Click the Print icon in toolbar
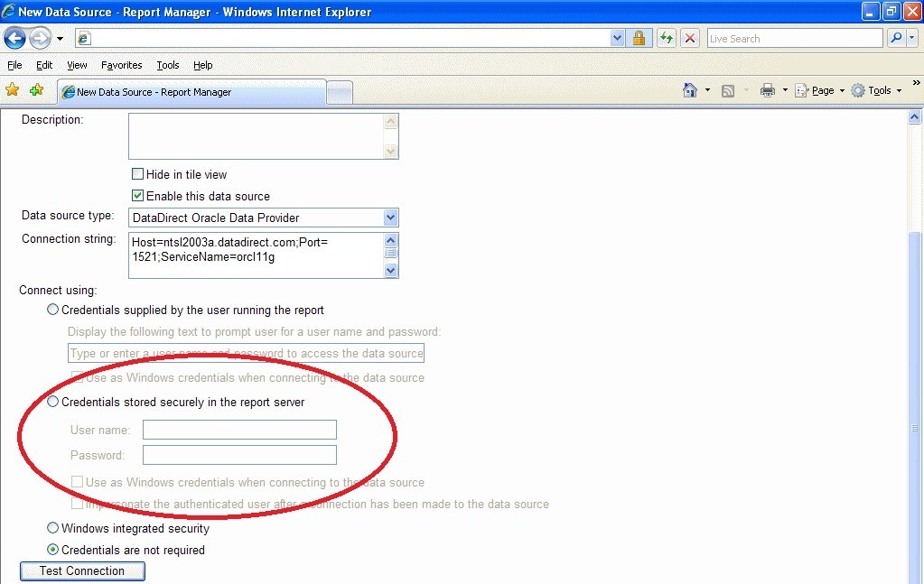 tap(768, 90)
